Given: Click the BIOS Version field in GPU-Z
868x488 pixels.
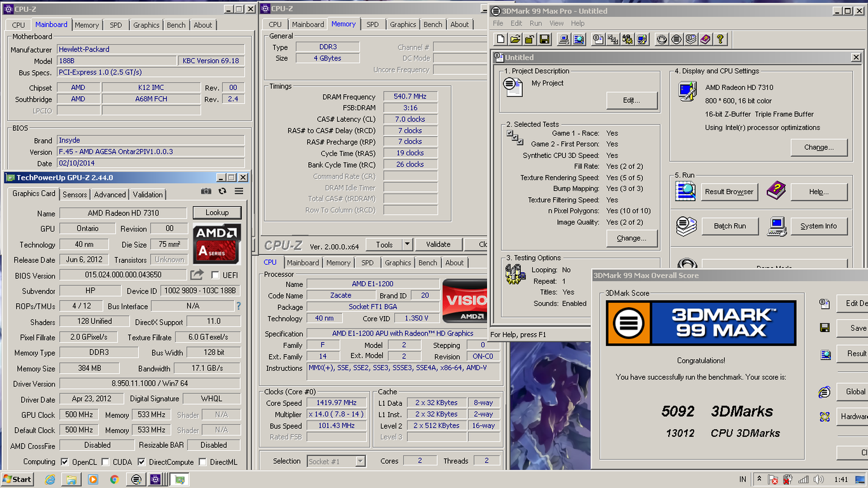Looking at the screenshot, I should point(123,275).
